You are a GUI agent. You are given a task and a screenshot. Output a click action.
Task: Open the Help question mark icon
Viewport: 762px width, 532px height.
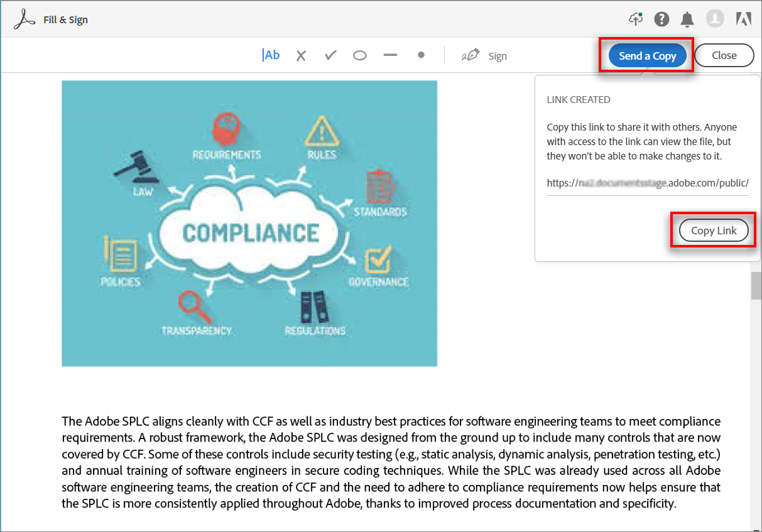point(661,19)
